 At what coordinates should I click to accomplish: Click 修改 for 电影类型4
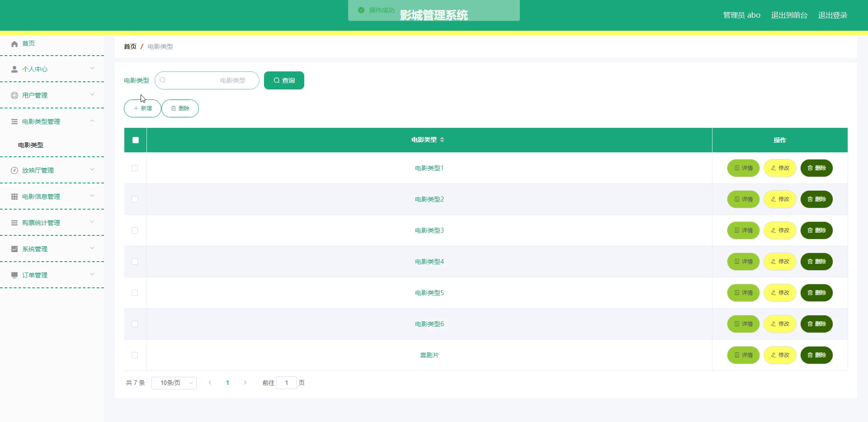pos(780,262)
